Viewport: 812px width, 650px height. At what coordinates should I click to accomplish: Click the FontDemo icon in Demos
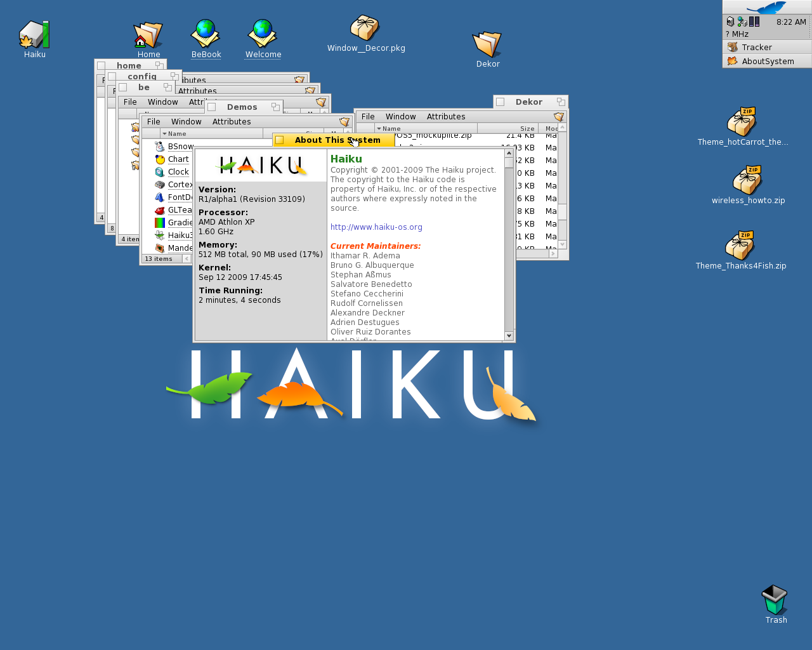(160, 197)
